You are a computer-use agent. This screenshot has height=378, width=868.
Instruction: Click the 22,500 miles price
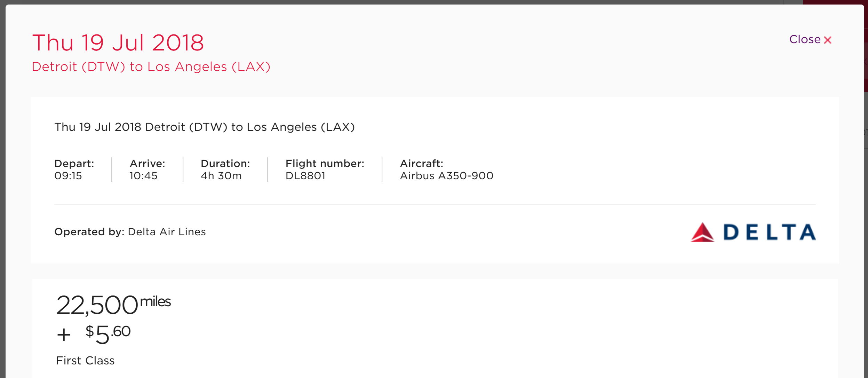point(113,305)
